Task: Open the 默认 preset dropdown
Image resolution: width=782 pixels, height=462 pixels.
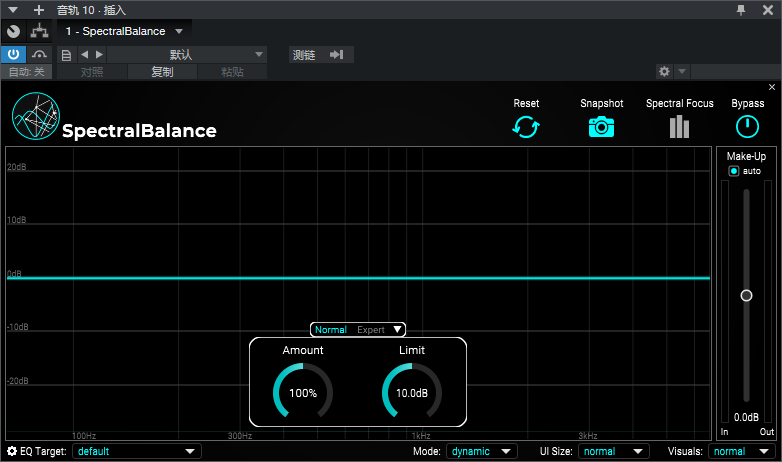Action: coord(187,54)
